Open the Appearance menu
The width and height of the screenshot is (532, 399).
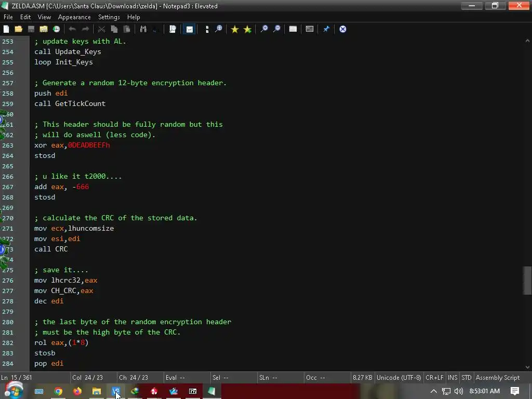[74, 17]
